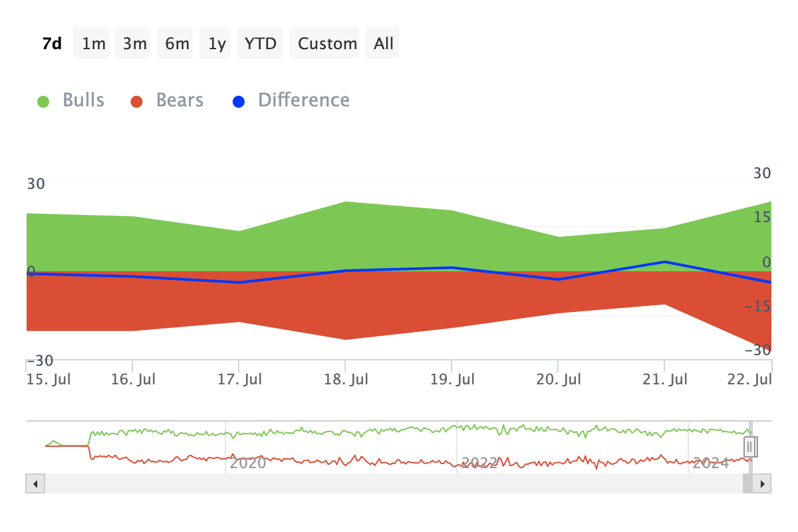Image resolution: width=798 pixels, height=532 pixels.
Task: Click the red Bears legend dot
Action: [137, 102]
